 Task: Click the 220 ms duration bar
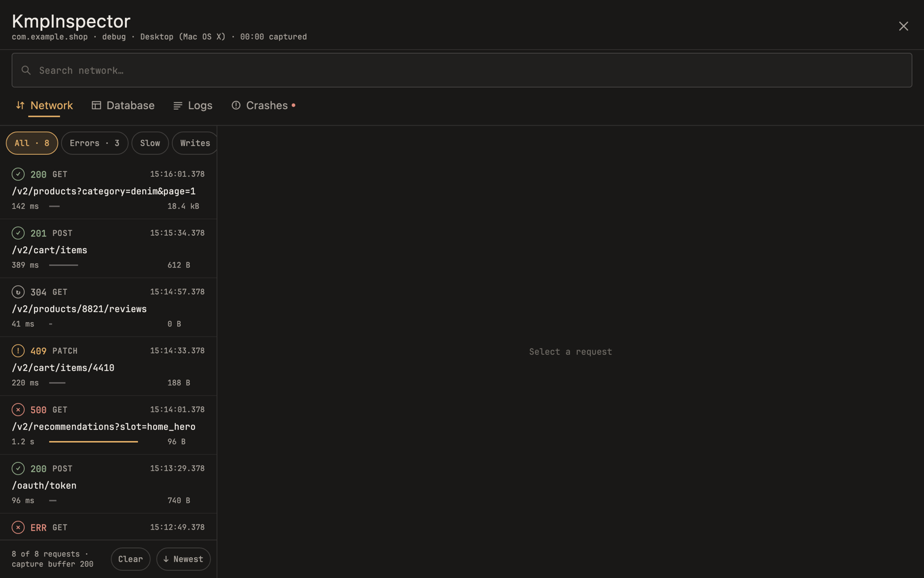point(57,383)
